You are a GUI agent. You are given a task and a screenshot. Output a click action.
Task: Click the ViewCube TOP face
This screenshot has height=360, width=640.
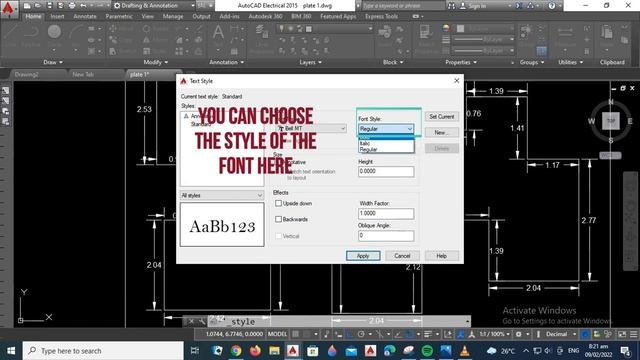(611, 121)
